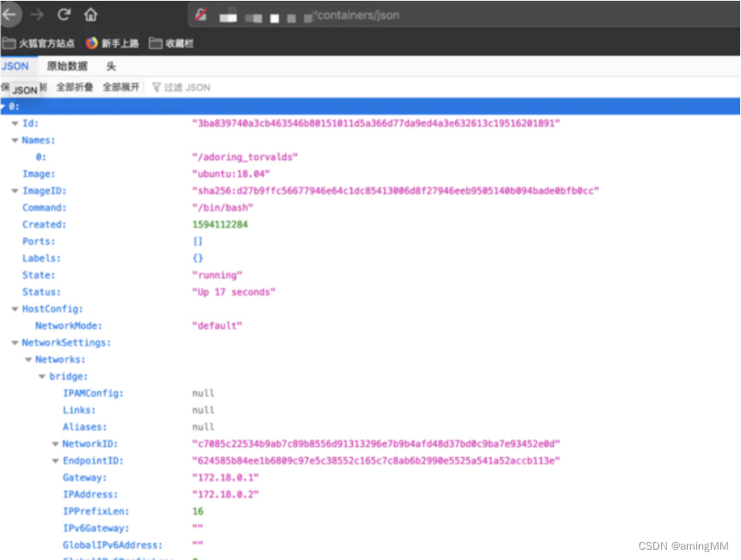
Task: Go to the home page icon
Action: coord(90,15)
